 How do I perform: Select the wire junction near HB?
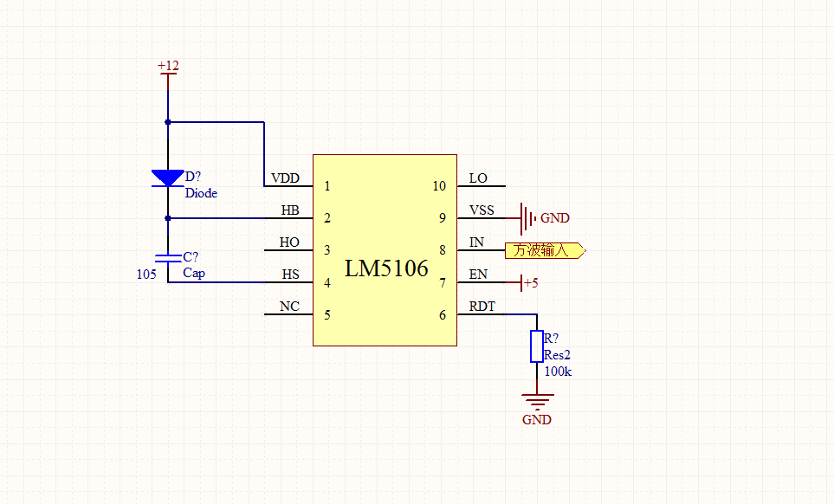(168, 218)
